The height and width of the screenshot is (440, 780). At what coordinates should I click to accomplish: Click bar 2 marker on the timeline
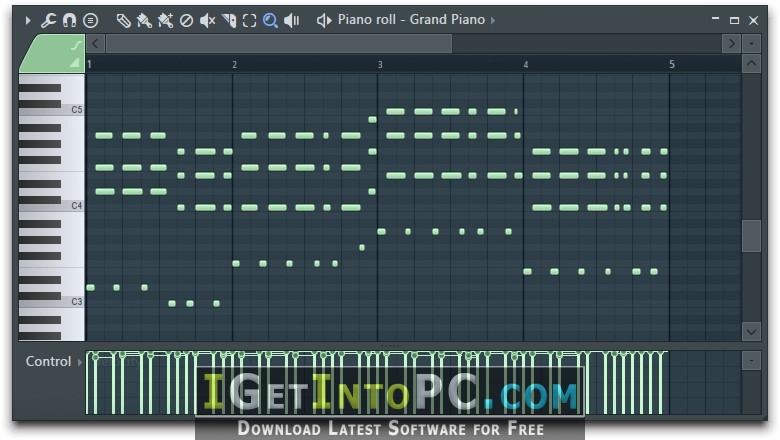coord(234,65)
